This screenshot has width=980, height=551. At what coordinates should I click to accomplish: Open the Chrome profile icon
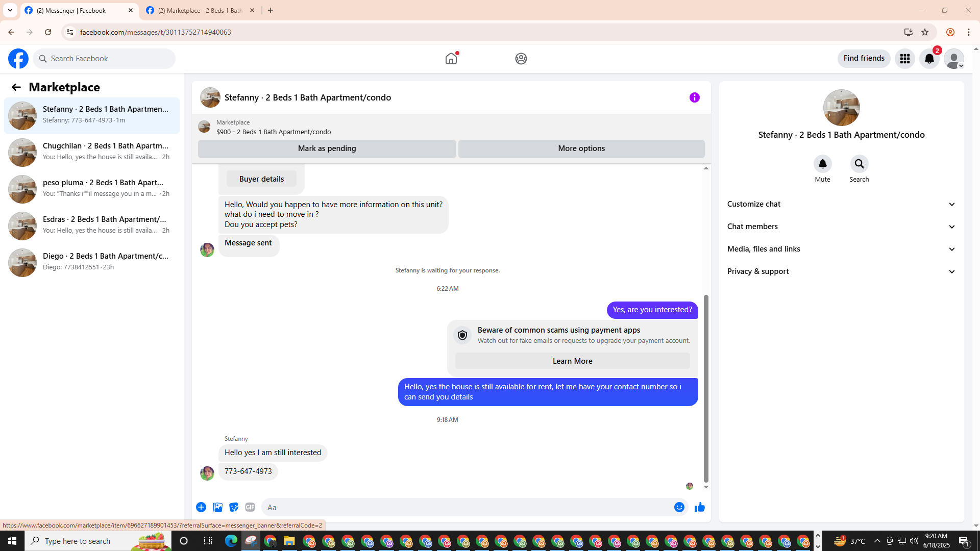coord(950,32)
